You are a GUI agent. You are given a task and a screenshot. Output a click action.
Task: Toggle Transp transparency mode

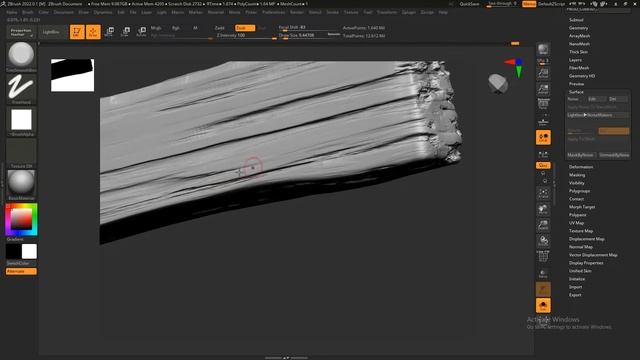click(543, 273)
